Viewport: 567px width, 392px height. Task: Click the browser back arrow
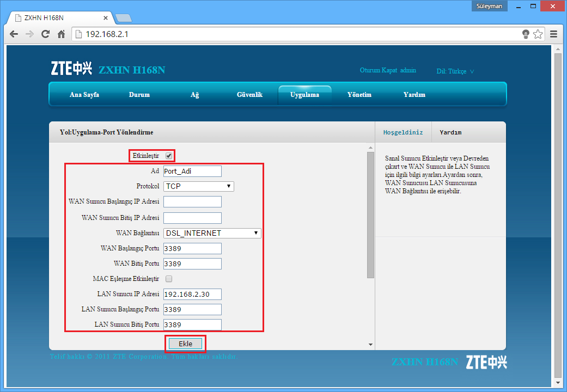tap(14, 34)
